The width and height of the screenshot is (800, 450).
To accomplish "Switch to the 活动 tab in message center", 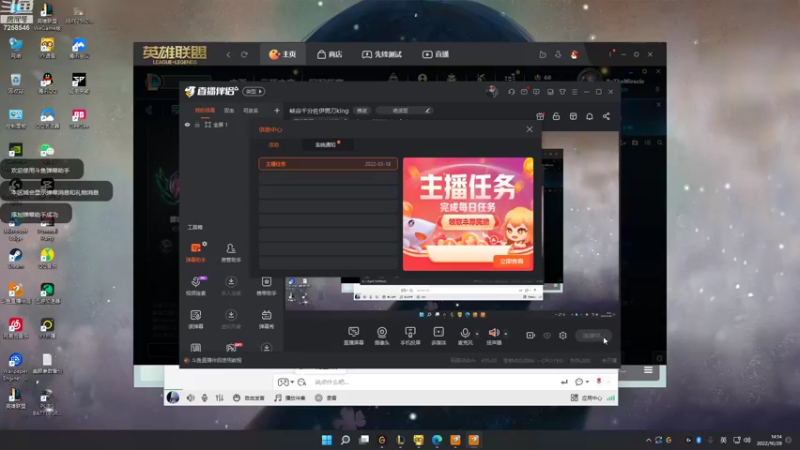I will tap(274, 145).
